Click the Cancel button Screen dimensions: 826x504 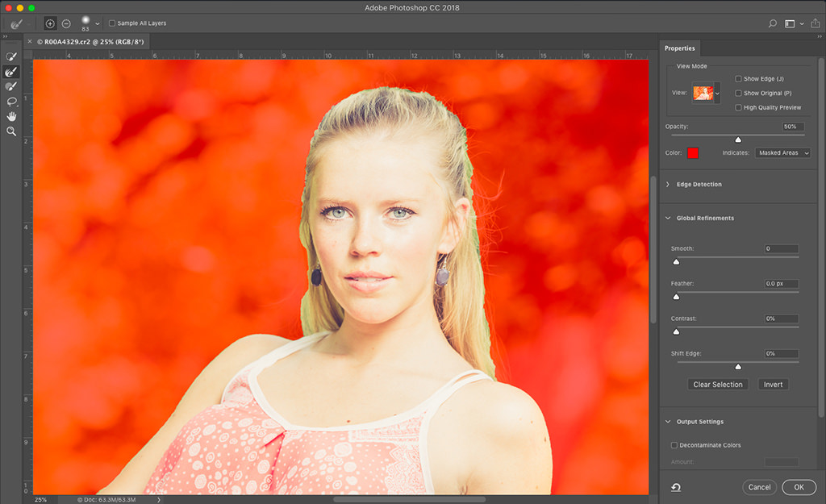point(759,487)
